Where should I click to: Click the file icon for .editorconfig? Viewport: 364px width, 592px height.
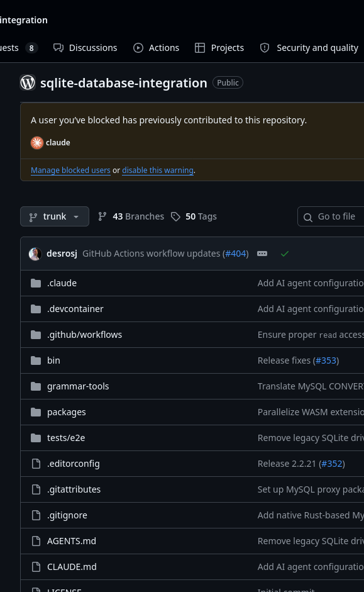click(36, 464)
